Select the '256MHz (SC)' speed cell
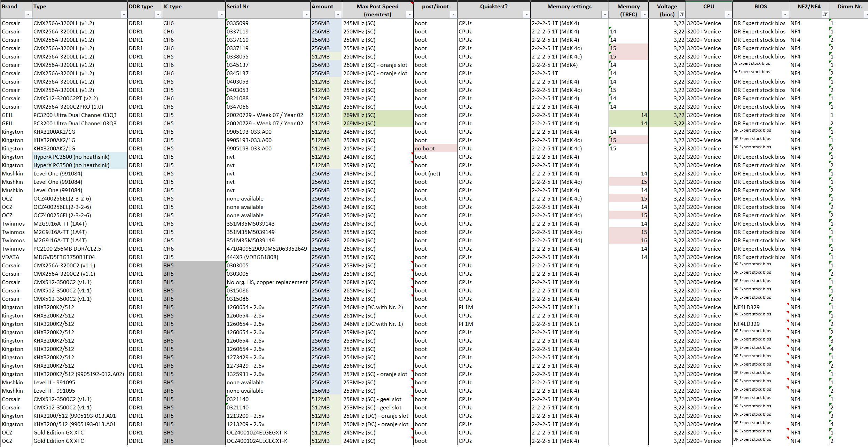 coord(378,366)
